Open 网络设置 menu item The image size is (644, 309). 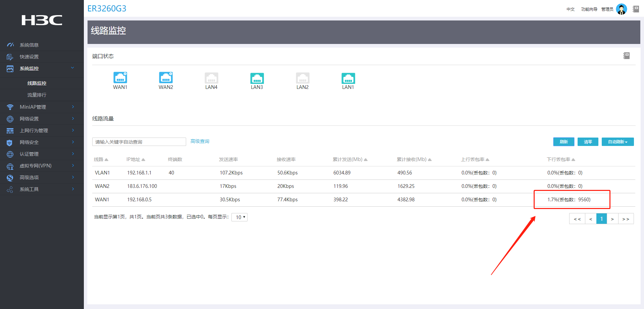[x=29, y=119]
